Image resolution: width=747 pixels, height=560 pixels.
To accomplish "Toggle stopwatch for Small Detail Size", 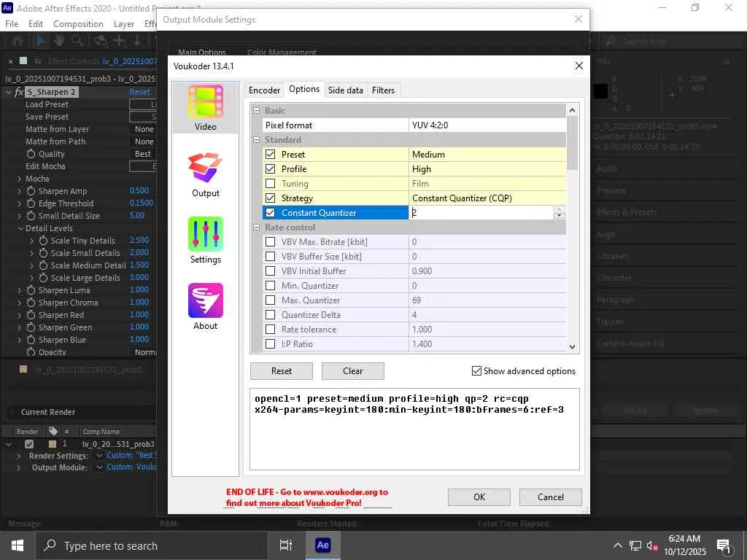I will 31,216.
